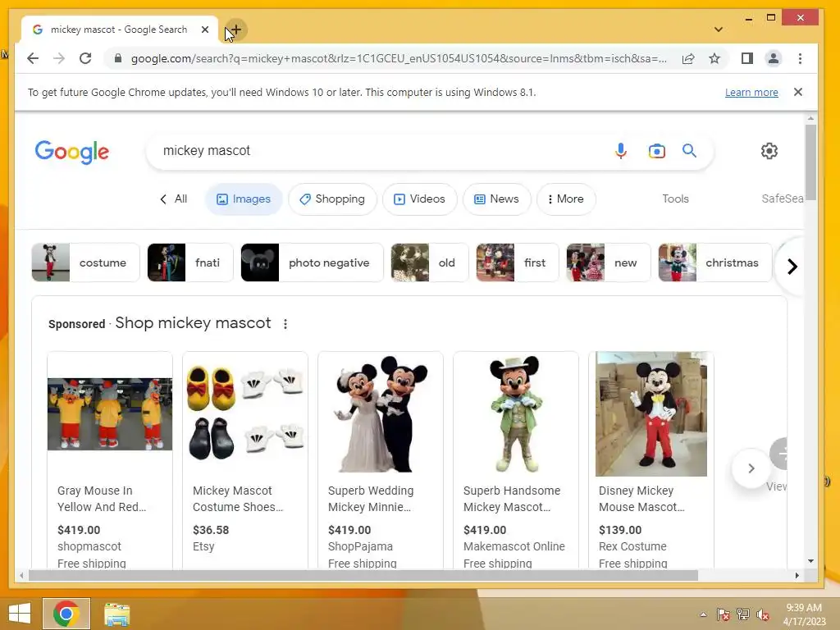Filter by first chip

coord(518,262)
